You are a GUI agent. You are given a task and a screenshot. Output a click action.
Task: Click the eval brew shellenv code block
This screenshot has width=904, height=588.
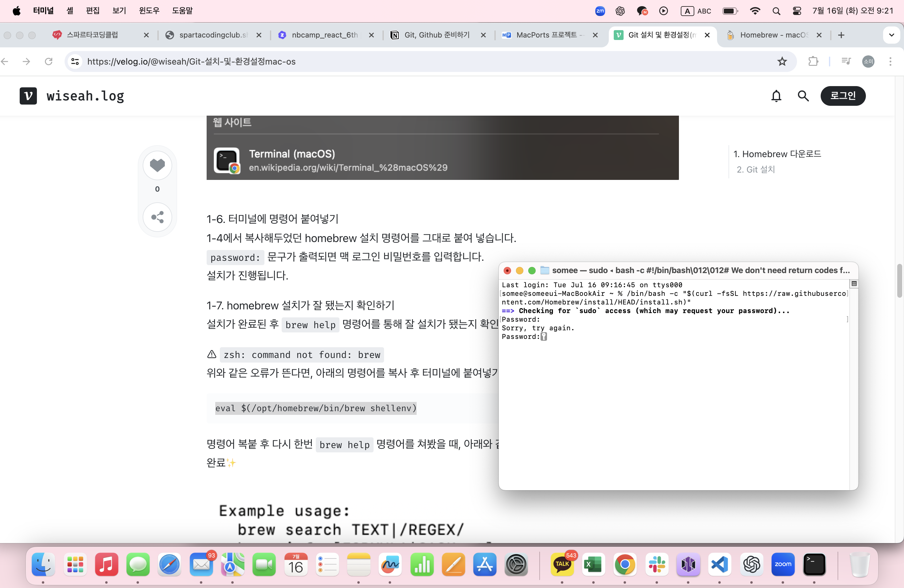(x=316, y=408)
